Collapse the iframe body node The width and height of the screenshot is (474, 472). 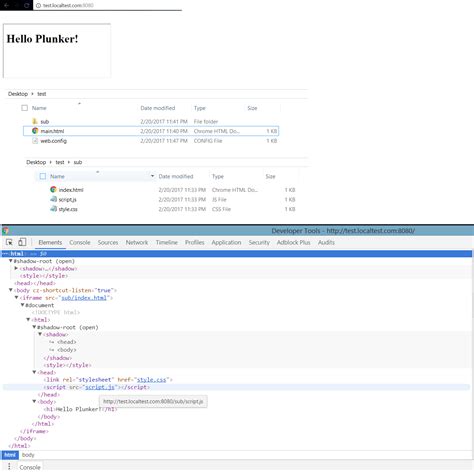pos(34,402)
